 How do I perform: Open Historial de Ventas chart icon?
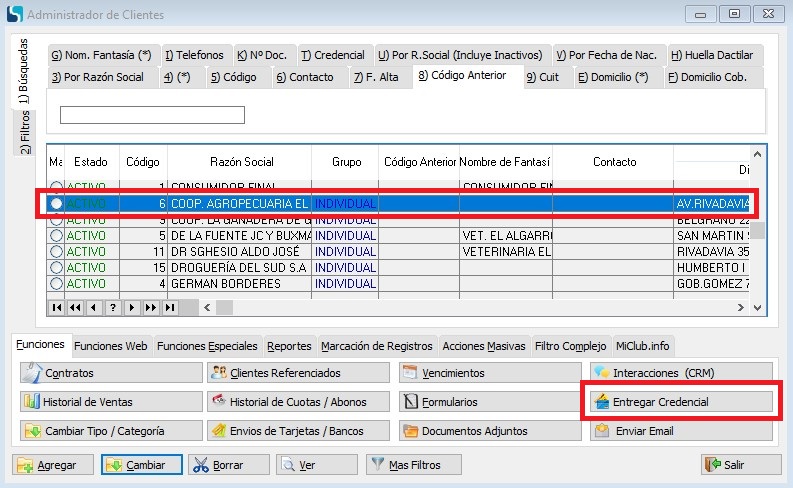30,402
